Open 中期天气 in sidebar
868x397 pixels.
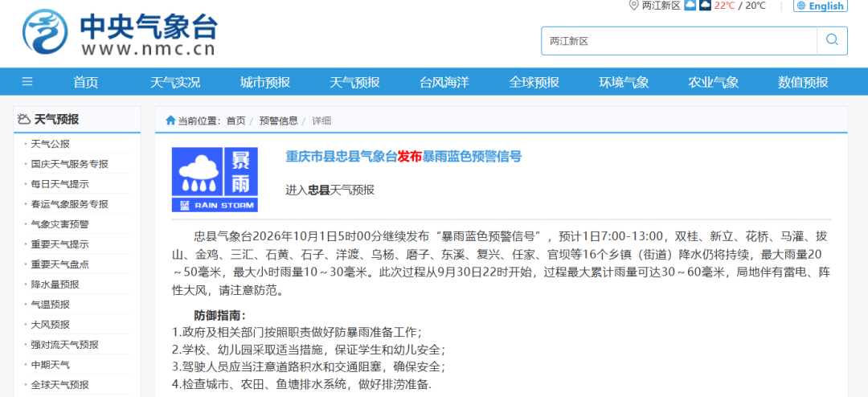click(51, 365)
